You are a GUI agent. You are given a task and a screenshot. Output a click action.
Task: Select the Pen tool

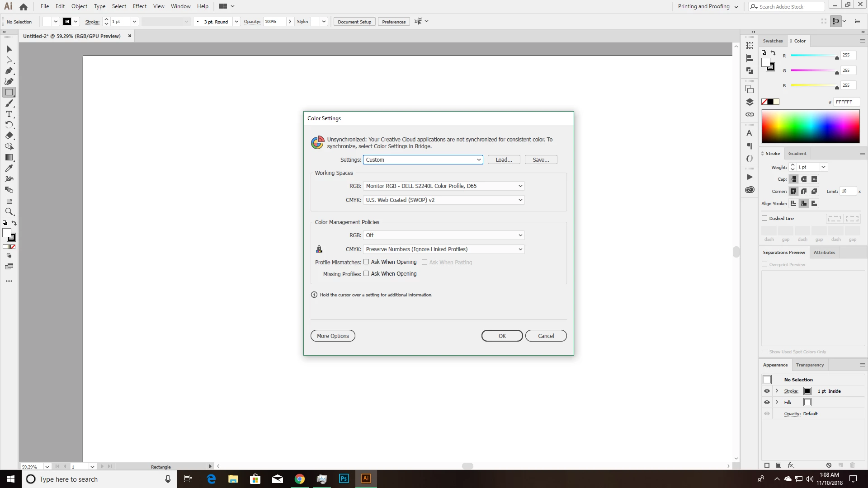[9, 71]
